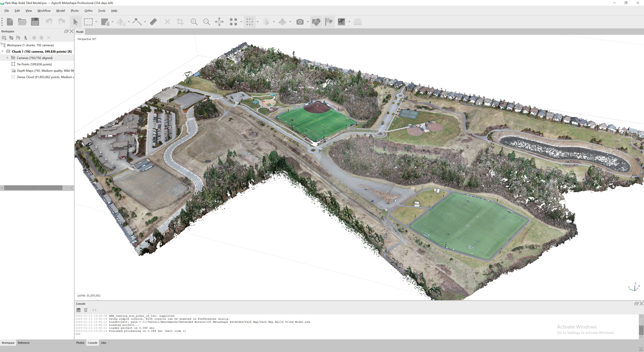Switch to the Reference tab
The image size is (644, 352).
[x=23, y=343]
